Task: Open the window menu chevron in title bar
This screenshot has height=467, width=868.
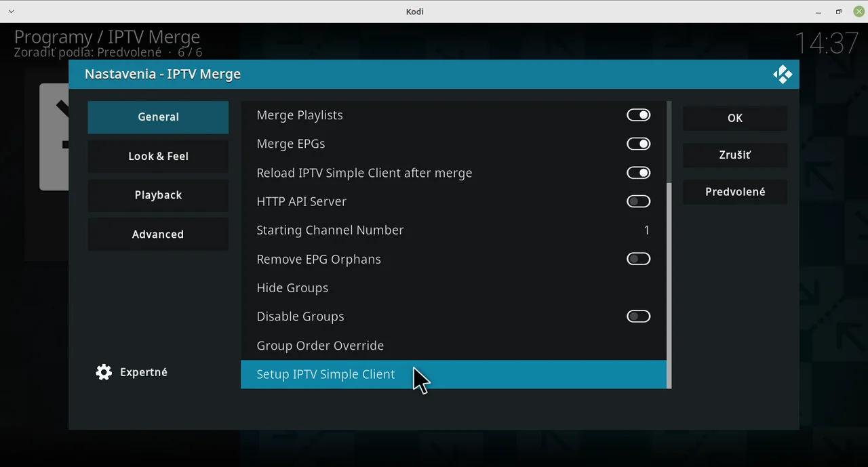Action: 12,12
